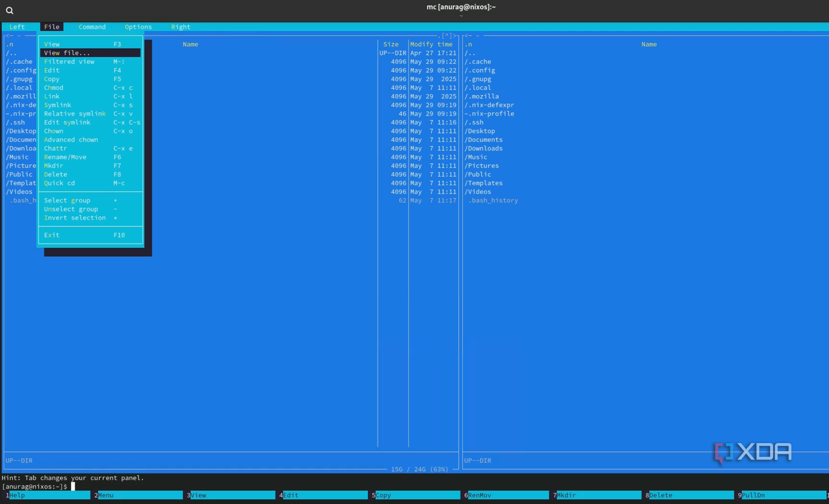
Task: Go forward in left panel history with >
Action: click(454, 36)
